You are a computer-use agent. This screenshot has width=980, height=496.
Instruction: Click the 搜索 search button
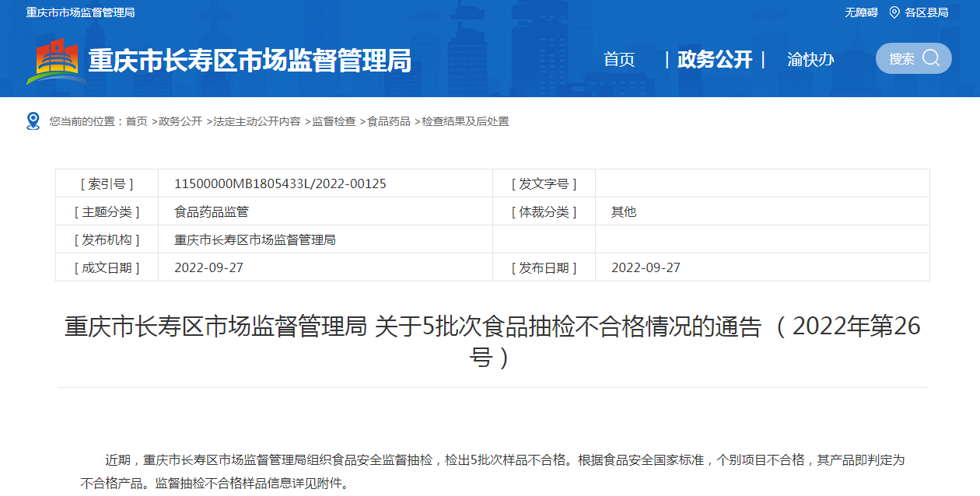(914, 58)
